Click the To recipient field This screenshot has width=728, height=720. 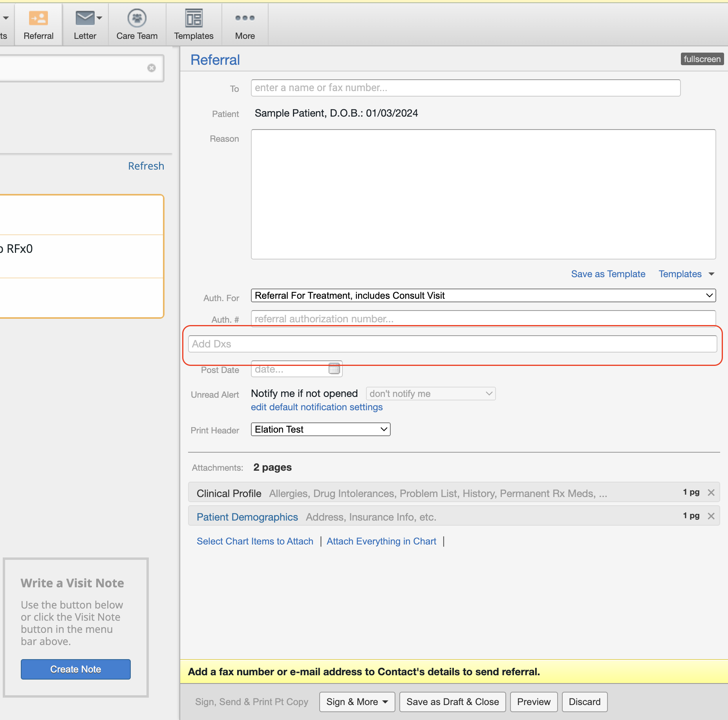466,88
